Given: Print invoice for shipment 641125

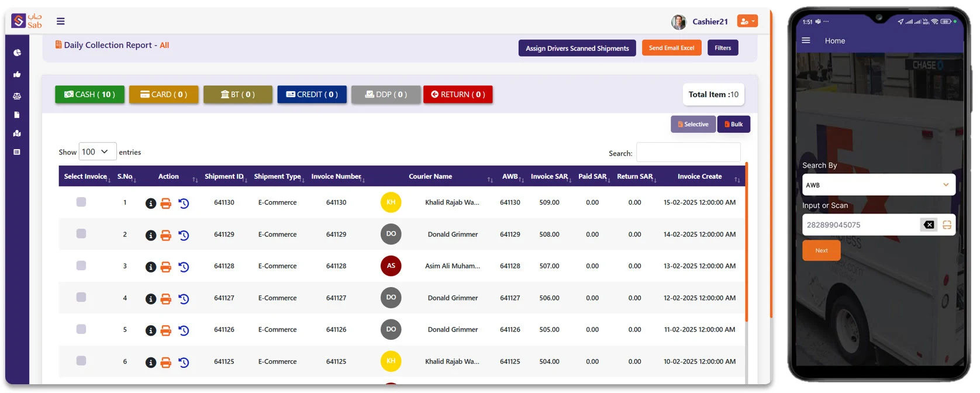Looking at the screenshot, I should [166, 363].
